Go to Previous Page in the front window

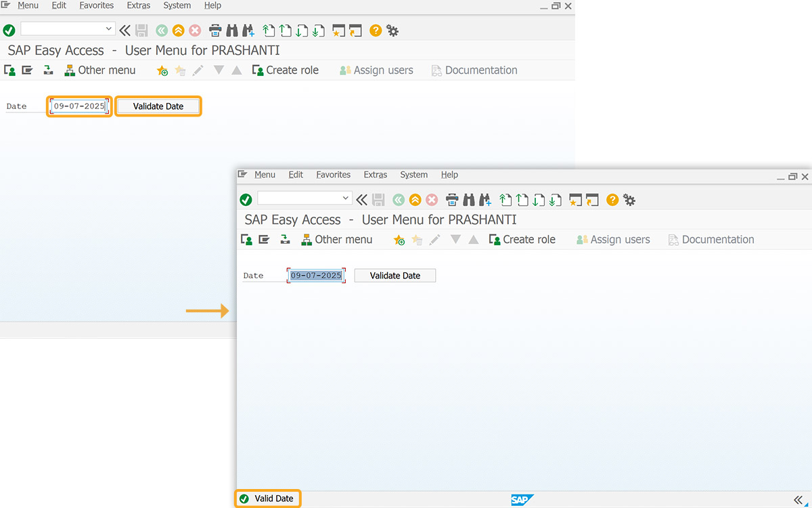tap(521, 200)
